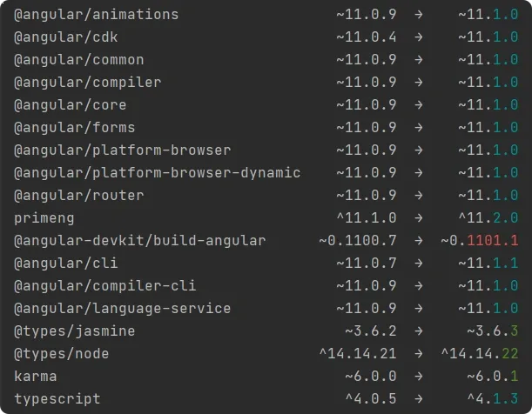This screenshot has width=532, height=414.
Task: Click the @types/node package name
Action: click(x=61, y=354)
